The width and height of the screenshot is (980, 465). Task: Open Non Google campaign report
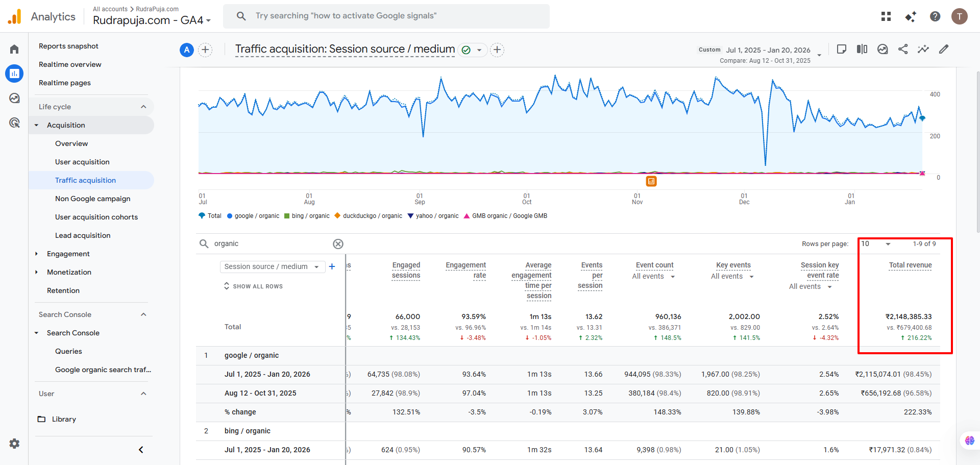[92, 199]
